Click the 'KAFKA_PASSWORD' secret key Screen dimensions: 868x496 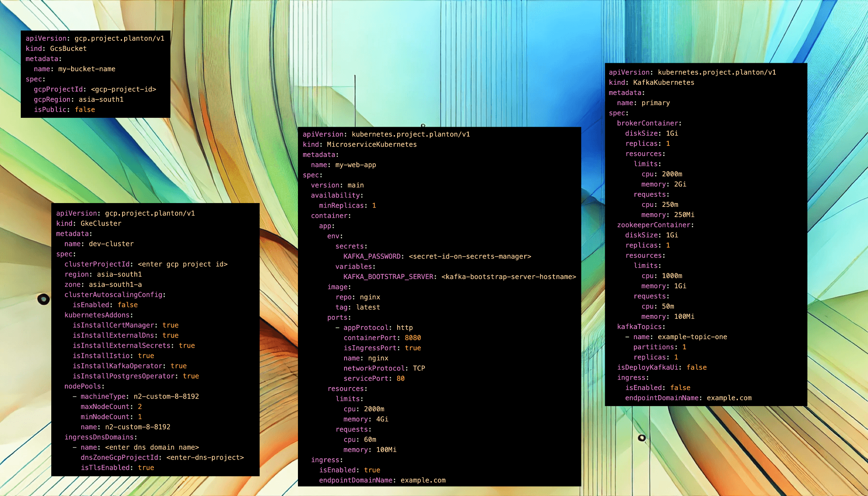pos(372,256)
